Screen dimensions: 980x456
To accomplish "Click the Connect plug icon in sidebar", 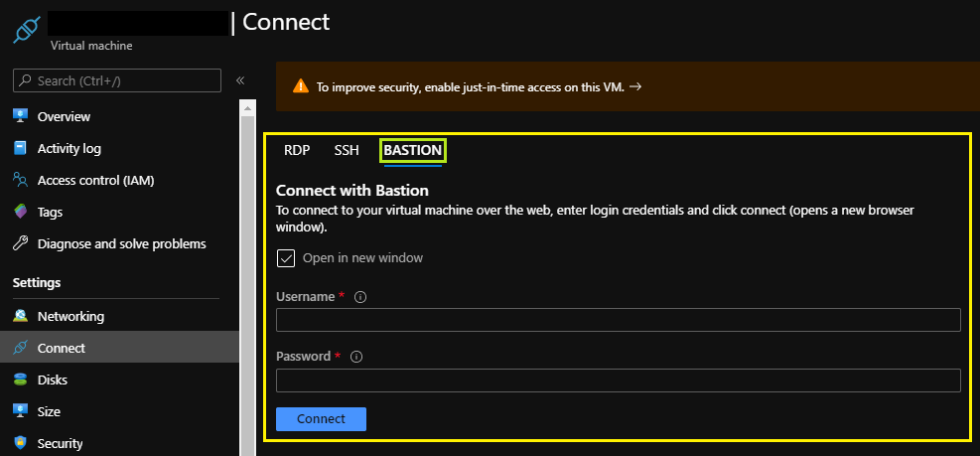I will tap(21, 348).
